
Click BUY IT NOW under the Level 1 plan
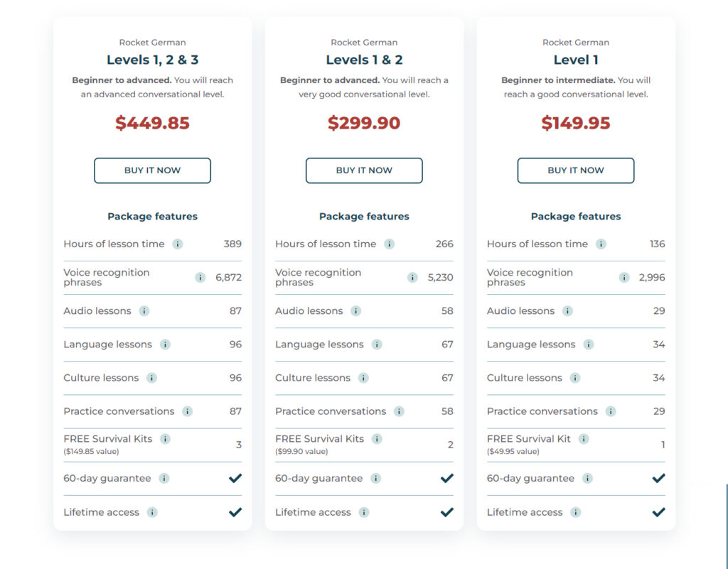[x=575, y=170]
